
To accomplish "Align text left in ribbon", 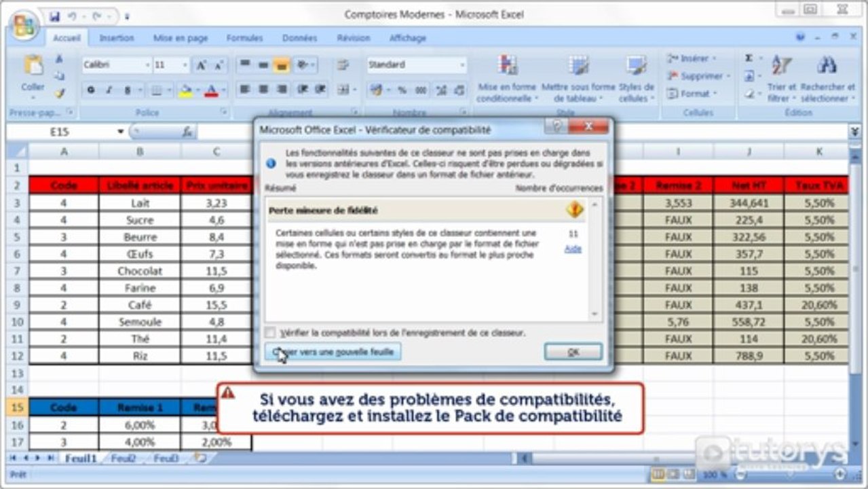I will 244,90.
